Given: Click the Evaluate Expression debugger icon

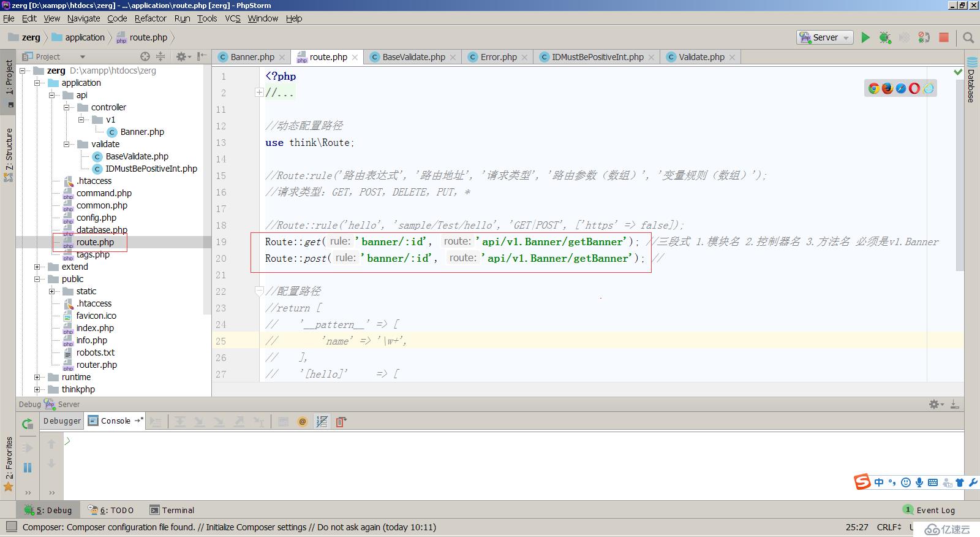Looking at the screenshot, I should (x=283, y=422).
